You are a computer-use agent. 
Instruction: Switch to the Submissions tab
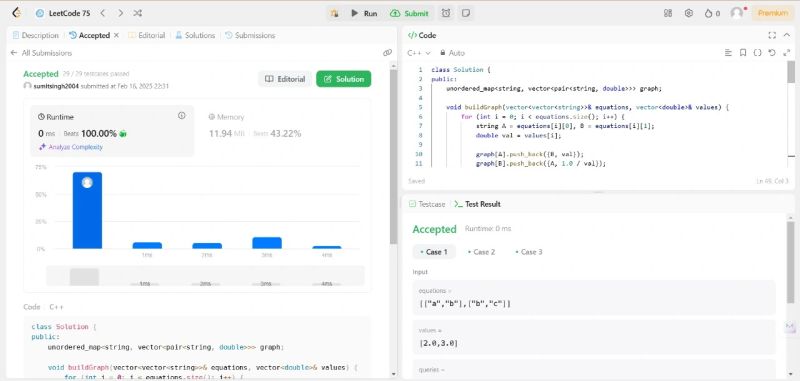click(x=250, y=35)
